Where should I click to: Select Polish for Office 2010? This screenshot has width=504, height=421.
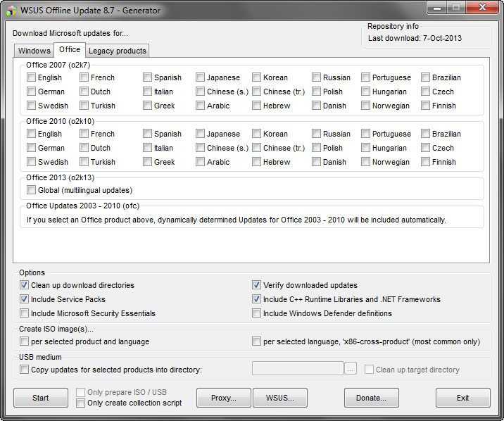pos(316,148)
